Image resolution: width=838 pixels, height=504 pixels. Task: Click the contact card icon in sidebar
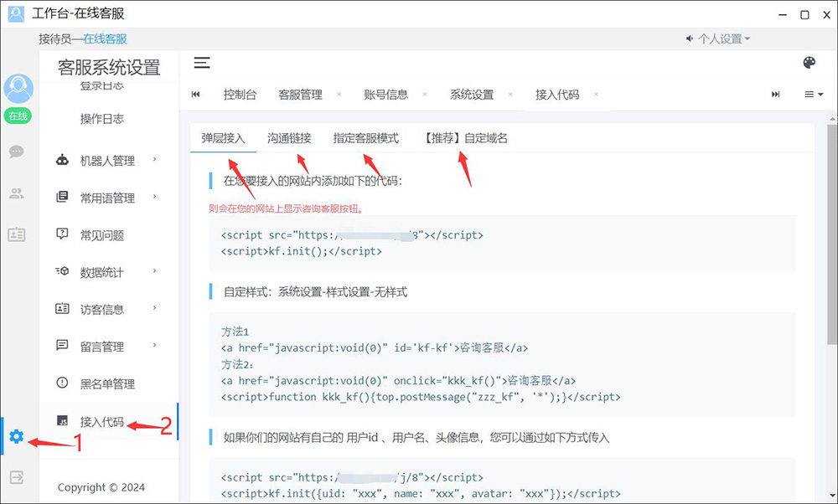point(17,235)
